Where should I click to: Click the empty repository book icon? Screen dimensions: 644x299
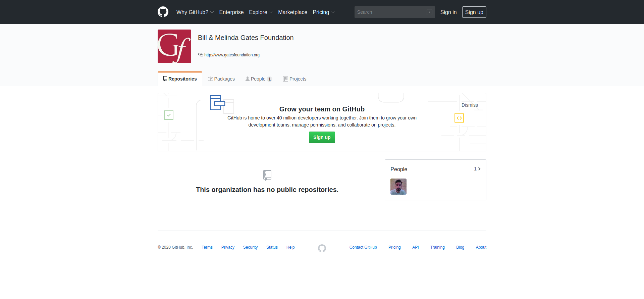point(267,175)
